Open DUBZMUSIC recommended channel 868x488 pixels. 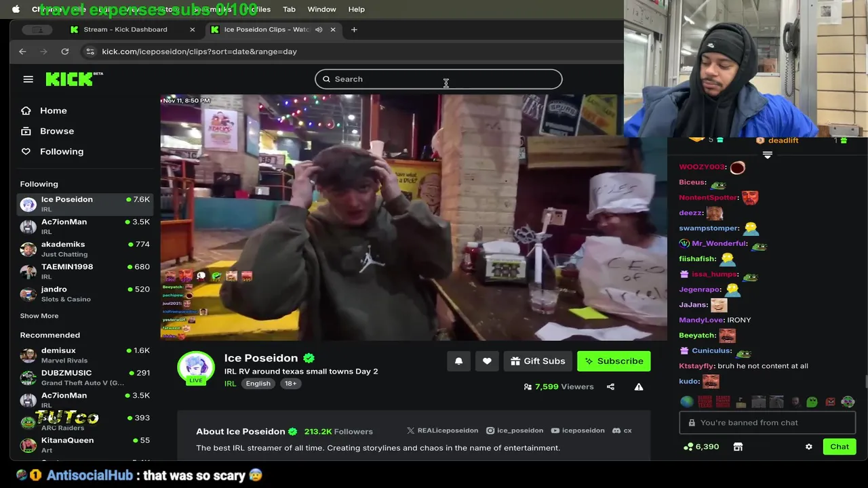click(85, 377)
